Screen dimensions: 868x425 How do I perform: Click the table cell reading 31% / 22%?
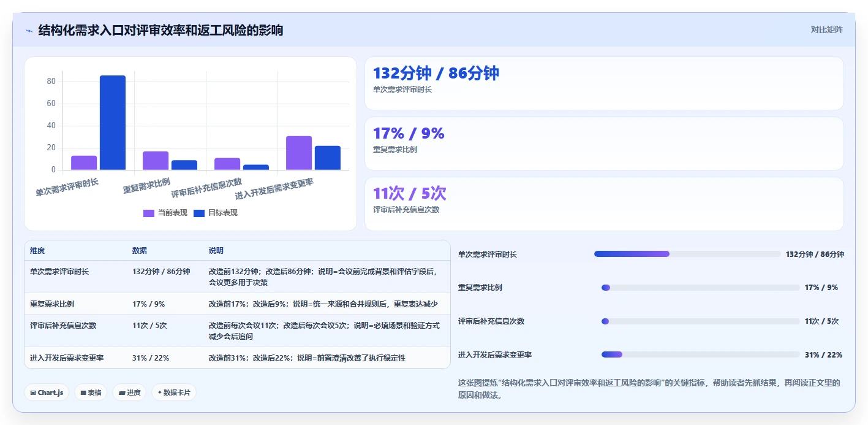(x=151, y=358)
